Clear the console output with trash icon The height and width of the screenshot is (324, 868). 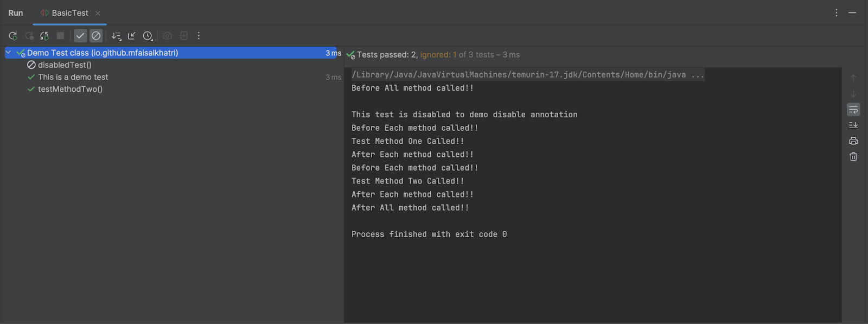click(853, 156)
